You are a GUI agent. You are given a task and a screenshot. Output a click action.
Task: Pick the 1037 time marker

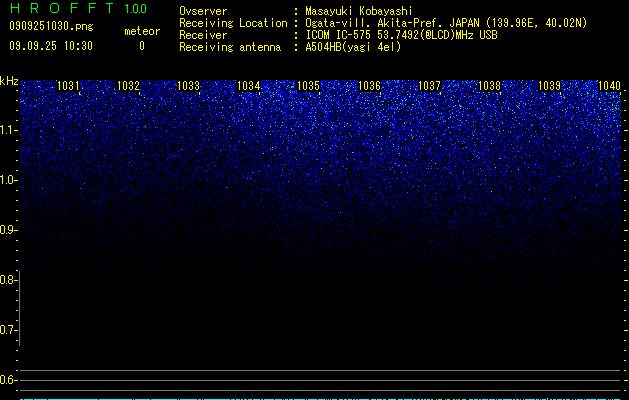point(429,85)
